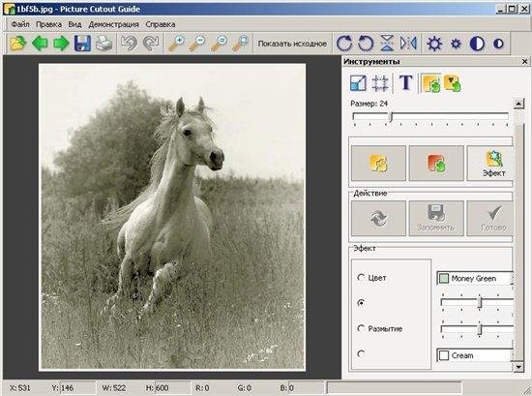
Task: Go to previous image with left green arrow
Action: 40,44
